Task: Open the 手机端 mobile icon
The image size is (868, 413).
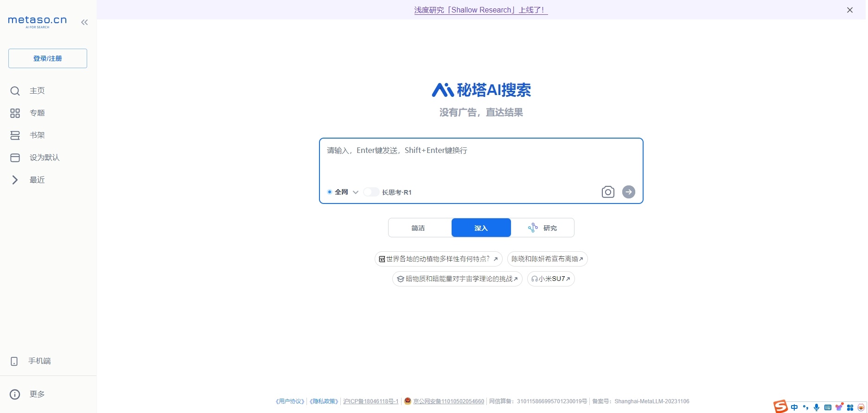Action: tap(14, 361)
